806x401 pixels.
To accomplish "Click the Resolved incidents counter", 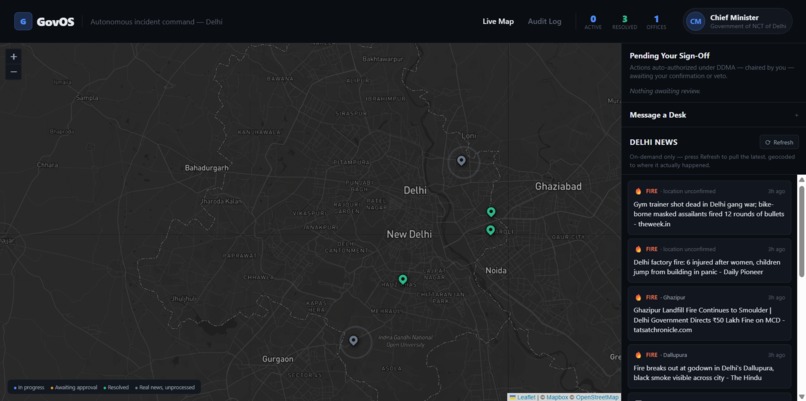I will [625, 22].
